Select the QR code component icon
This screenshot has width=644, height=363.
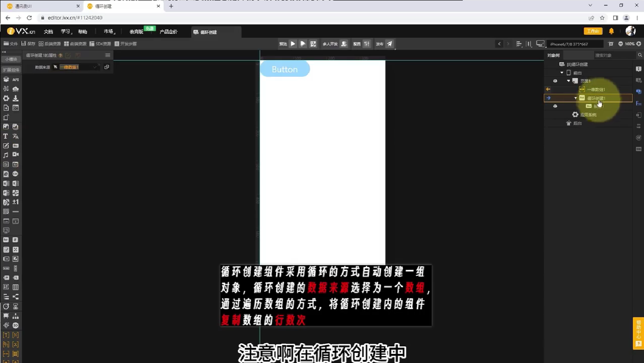click(6, 212)
